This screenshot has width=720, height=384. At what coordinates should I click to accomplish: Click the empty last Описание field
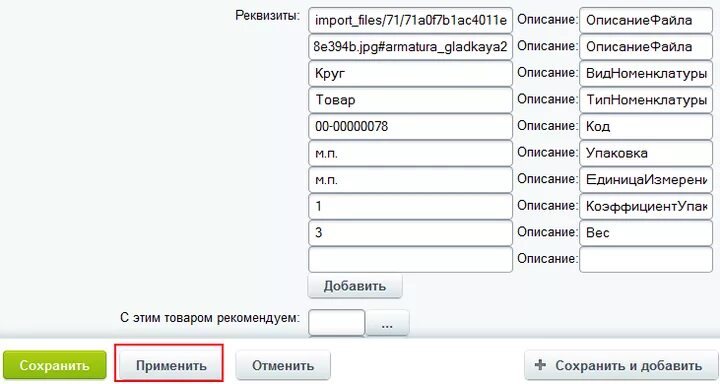coord(646,260)
